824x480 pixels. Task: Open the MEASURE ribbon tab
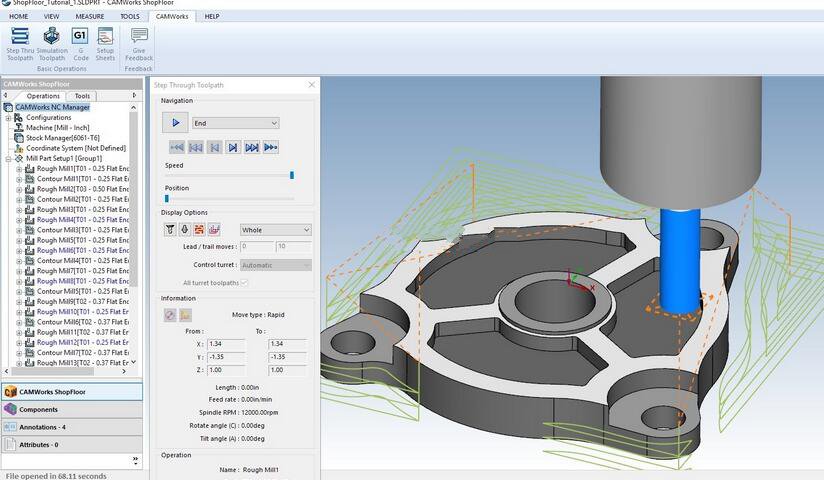(90, 16)
